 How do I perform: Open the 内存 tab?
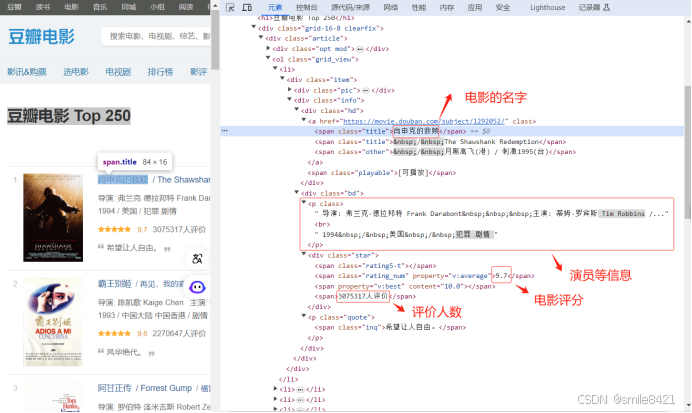[x=447, y=8]
